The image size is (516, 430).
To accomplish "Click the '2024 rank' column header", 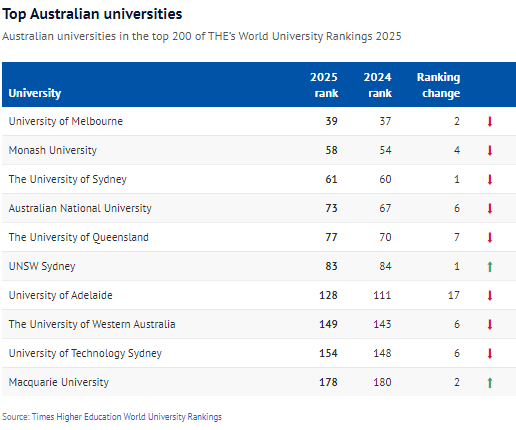I will pos(378,85).
